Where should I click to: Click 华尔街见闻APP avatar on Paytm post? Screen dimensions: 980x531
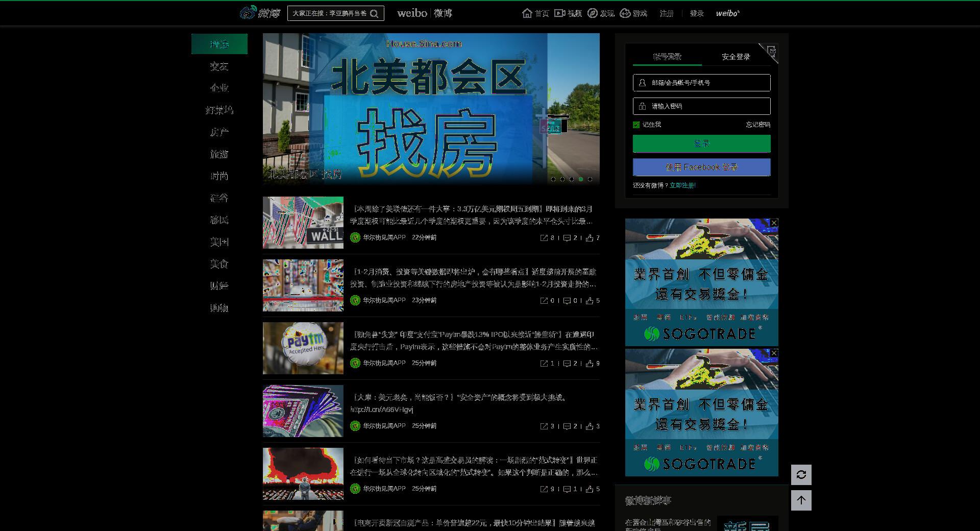(x=355, y=363)
